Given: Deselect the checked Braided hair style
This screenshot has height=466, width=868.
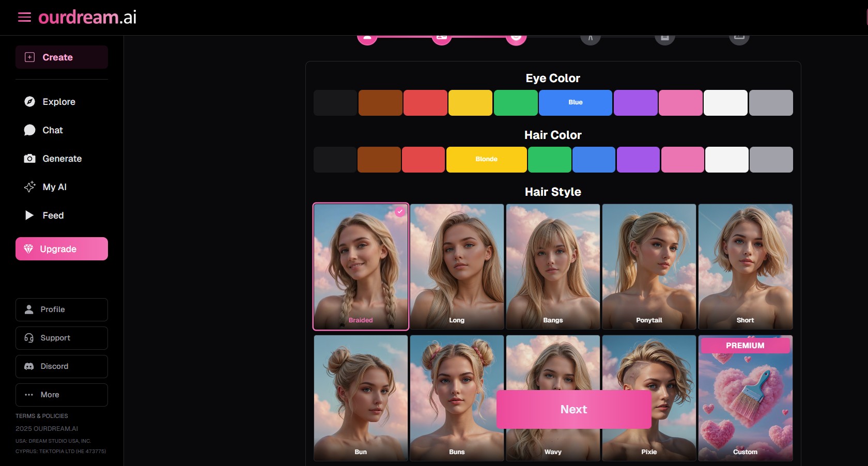Looking at the screenshot, I should [x=361, y=266].
